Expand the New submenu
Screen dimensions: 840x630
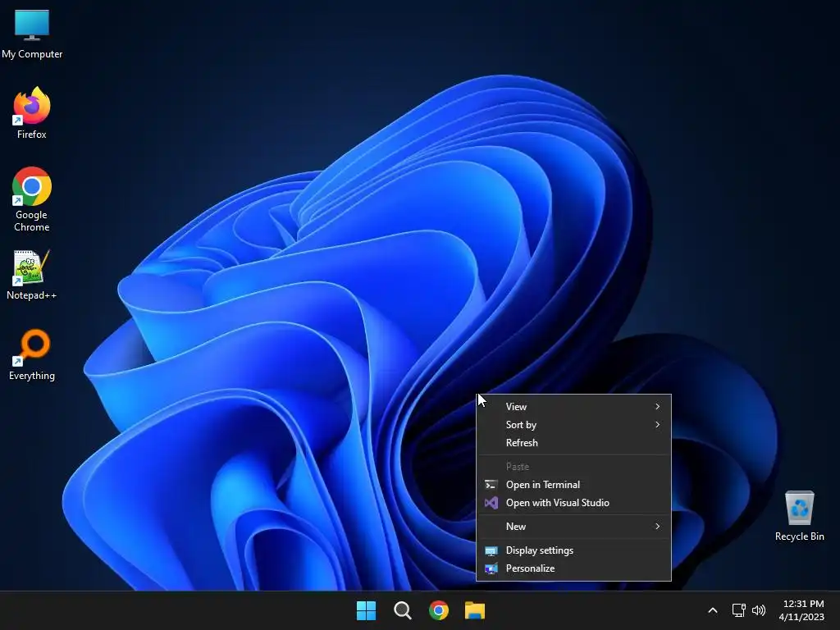pos(573,527)
